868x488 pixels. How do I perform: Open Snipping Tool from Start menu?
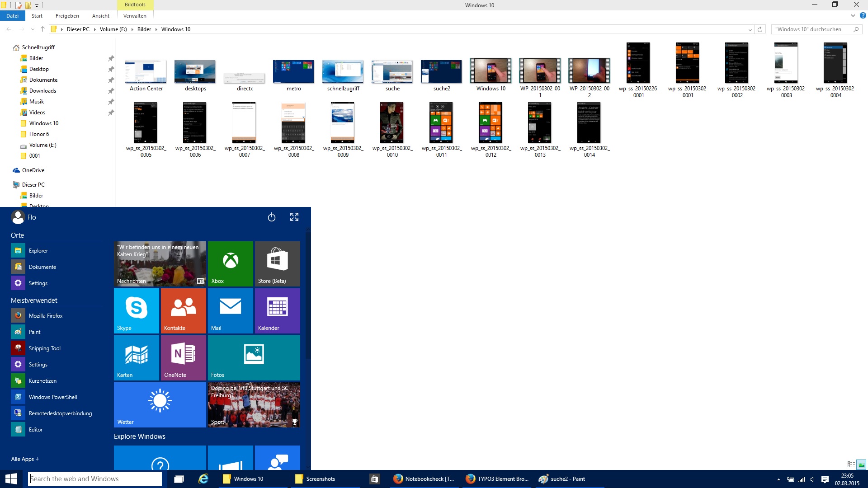(x=57, y=348)
